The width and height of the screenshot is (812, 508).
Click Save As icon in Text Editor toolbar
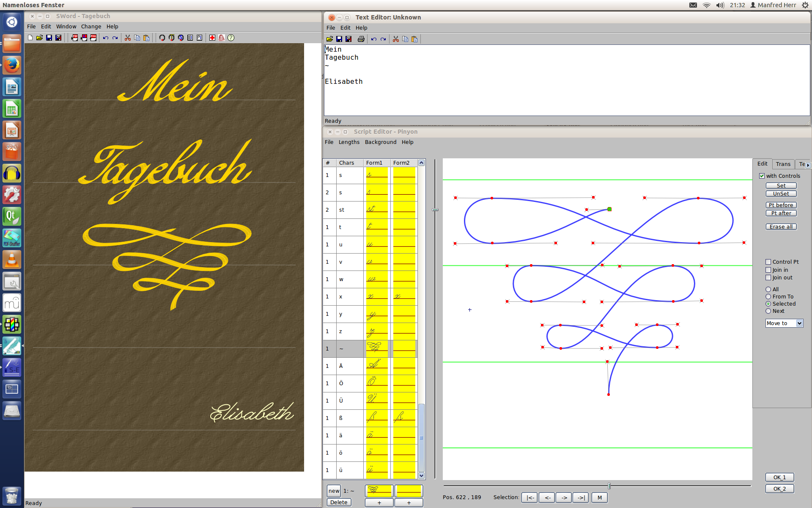(x=348, y=39)
